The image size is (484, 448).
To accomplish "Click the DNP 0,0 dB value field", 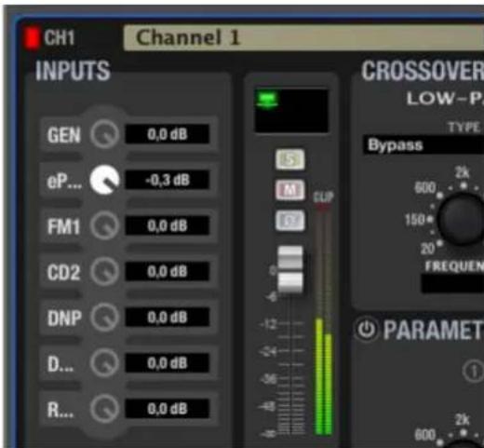I will [x=168, y=318].
